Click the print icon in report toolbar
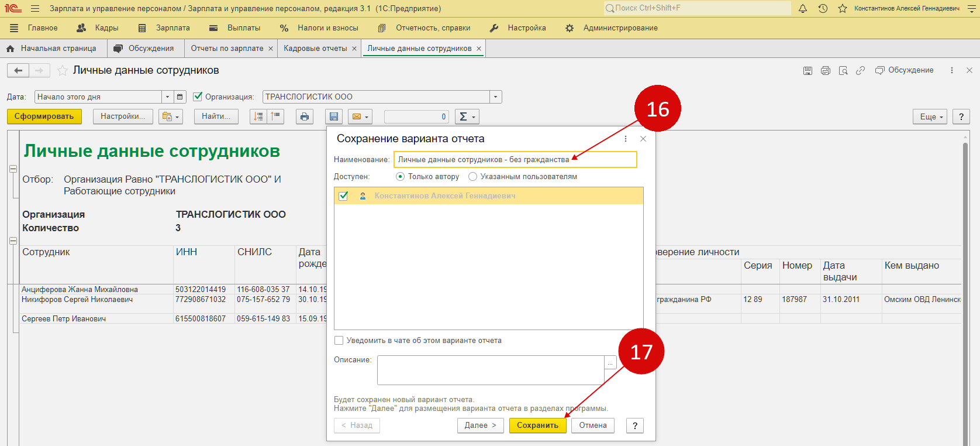This screenshot has width=980, height=446. coord(304,116)
